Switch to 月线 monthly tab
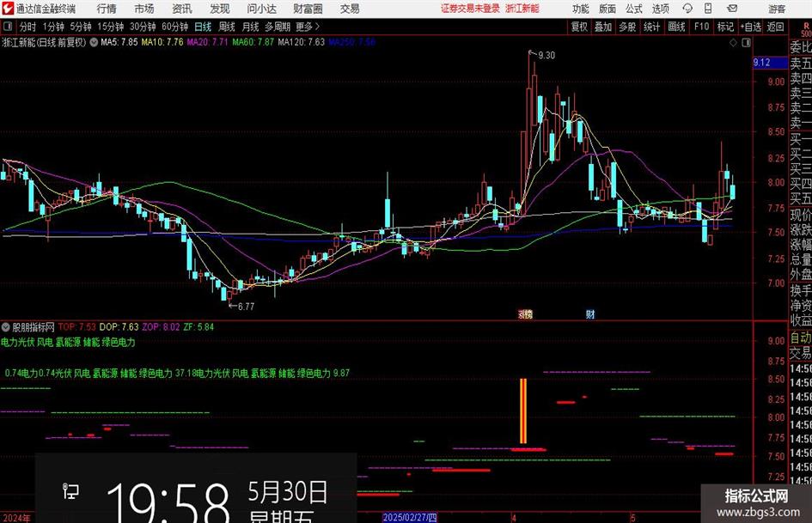This screenshot has height=523, width=812. point(250,27)
